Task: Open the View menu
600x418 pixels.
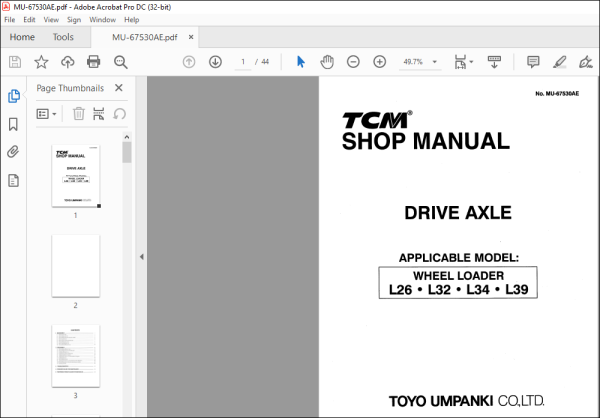Action: [51, 20]
